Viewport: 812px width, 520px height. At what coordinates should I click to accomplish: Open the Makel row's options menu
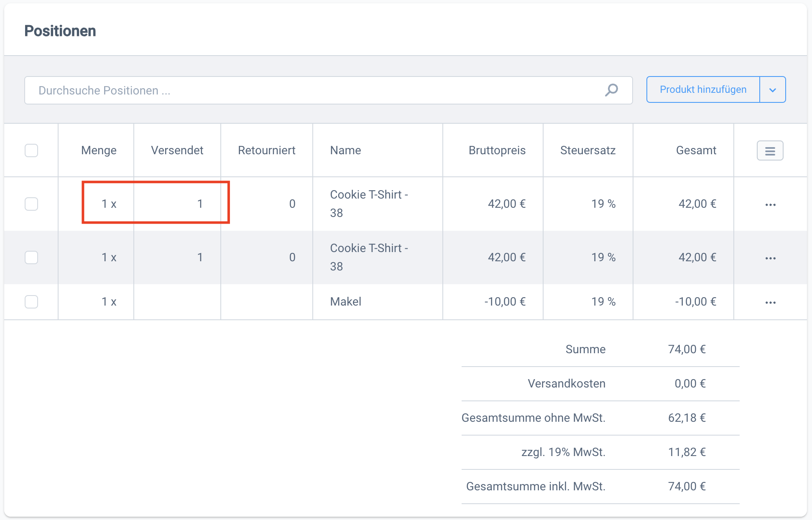pos(770,302)
